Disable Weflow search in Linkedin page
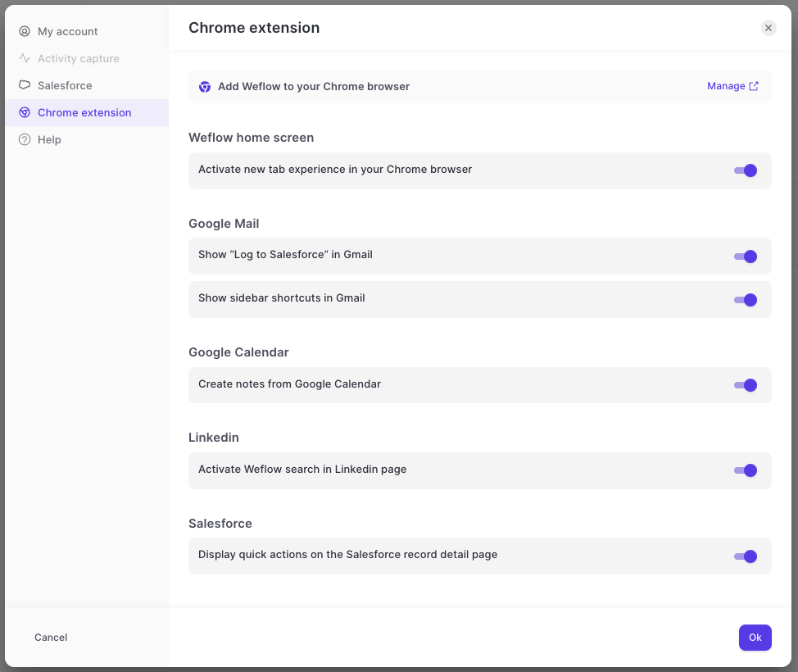798x672 pixels. [746, 470]
